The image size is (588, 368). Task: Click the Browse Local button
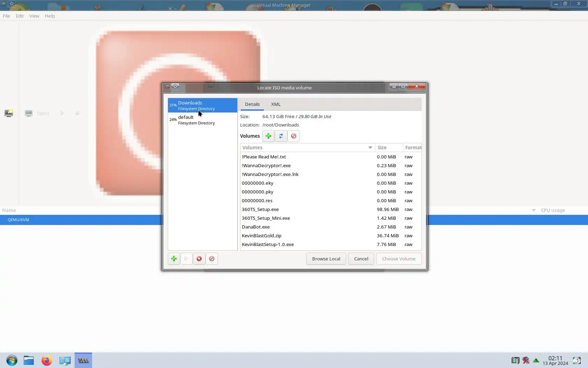(x=326, y=259)
